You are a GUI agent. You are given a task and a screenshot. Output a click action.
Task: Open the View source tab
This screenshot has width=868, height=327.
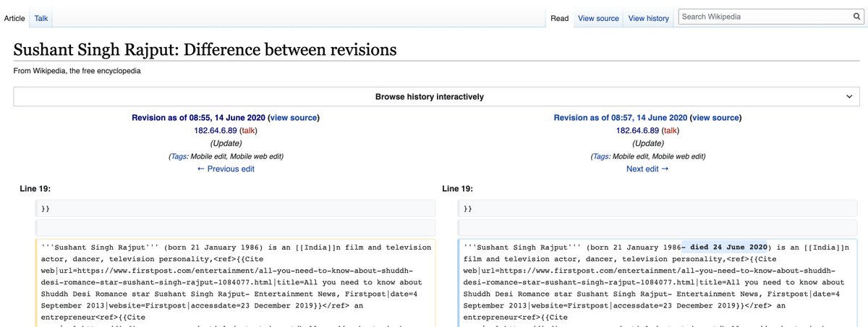point(598,18)
